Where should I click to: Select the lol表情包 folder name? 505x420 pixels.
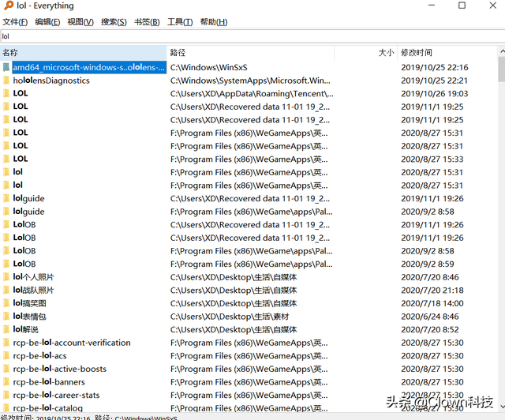point(29,317)
